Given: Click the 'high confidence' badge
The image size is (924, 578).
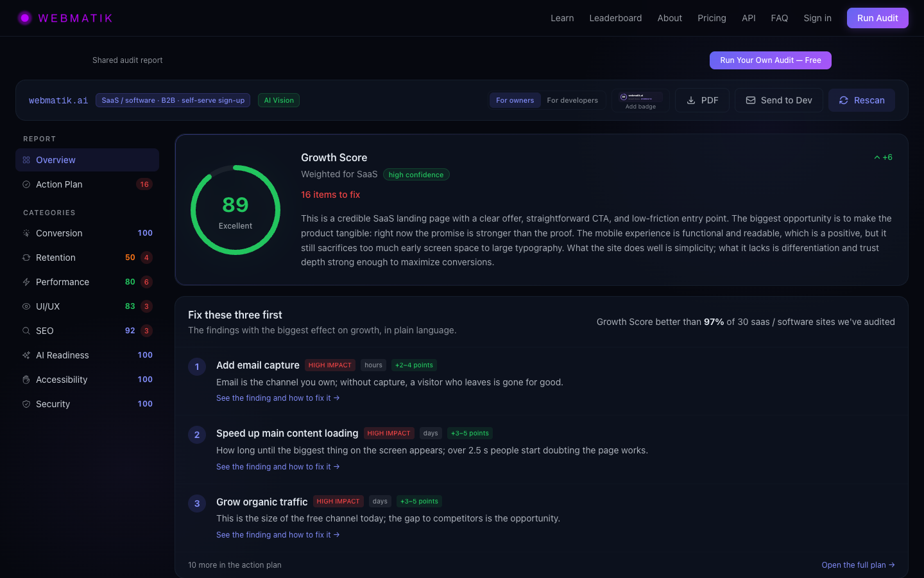Looking at the screenshot, I should (416, 175).
